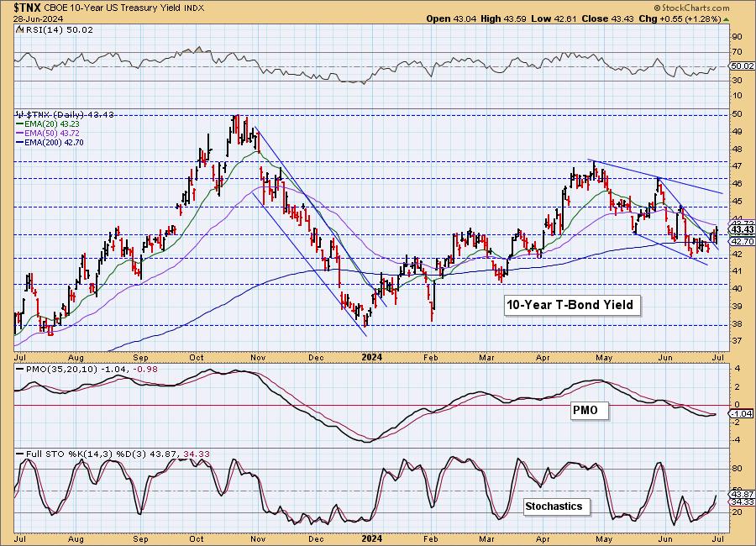Click the purple EMA(50) legend line swatch
Screen dimensions: 756x546
pyautogui.click(x=20, y=133)
